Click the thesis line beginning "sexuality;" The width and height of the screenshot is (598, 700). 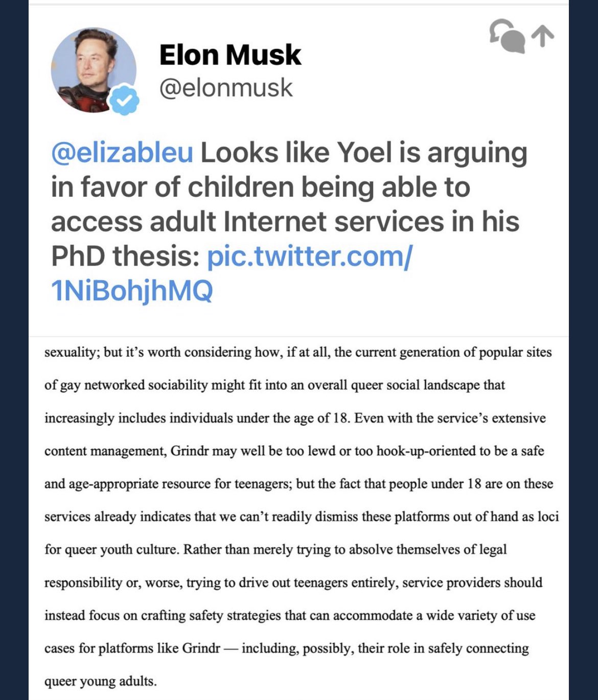[x=298, y=353]
